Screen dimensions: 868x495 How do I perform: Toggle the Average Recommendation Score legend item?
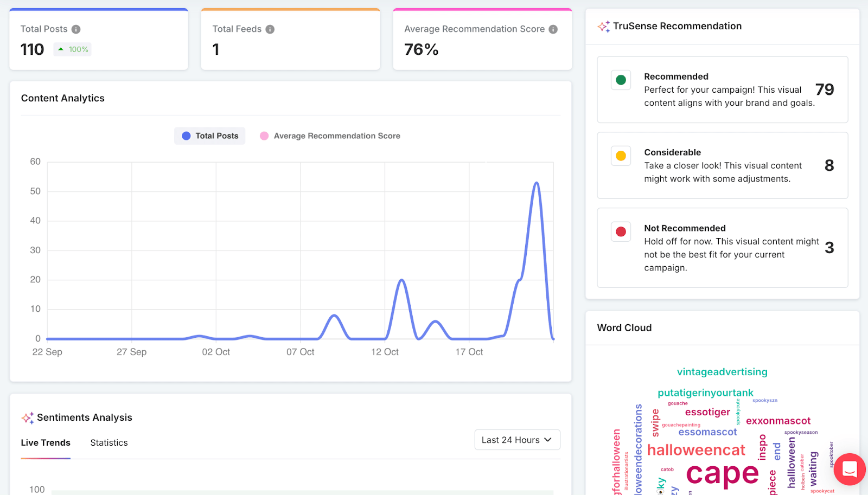tap(330, 136)
